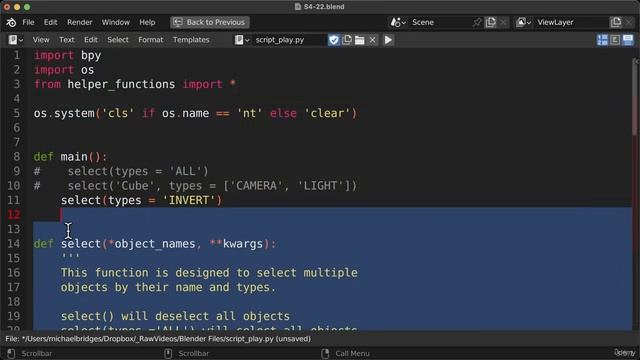Click '**kwargs' on line 14

[236, 244]
